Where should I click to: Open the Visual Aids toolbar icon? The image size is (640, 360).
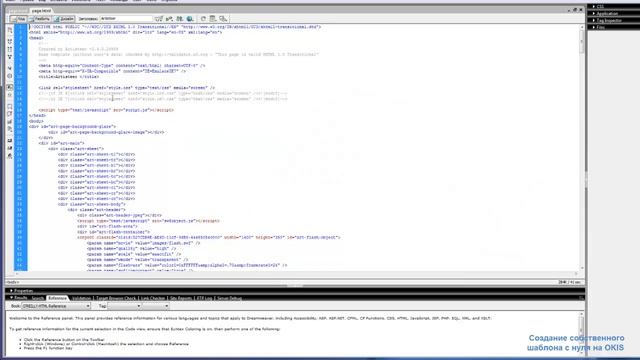223,19
